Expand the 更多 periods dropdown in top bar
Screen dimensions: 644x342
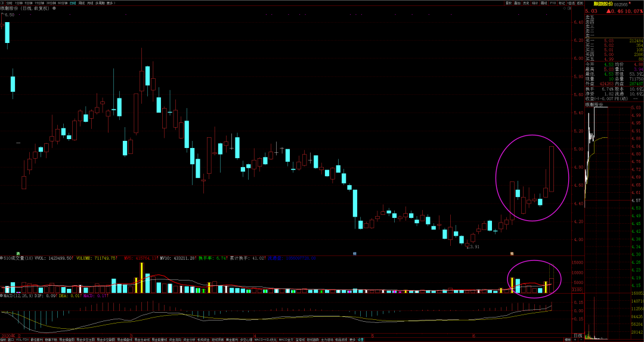pyautogui.click(x=110, y=3)
